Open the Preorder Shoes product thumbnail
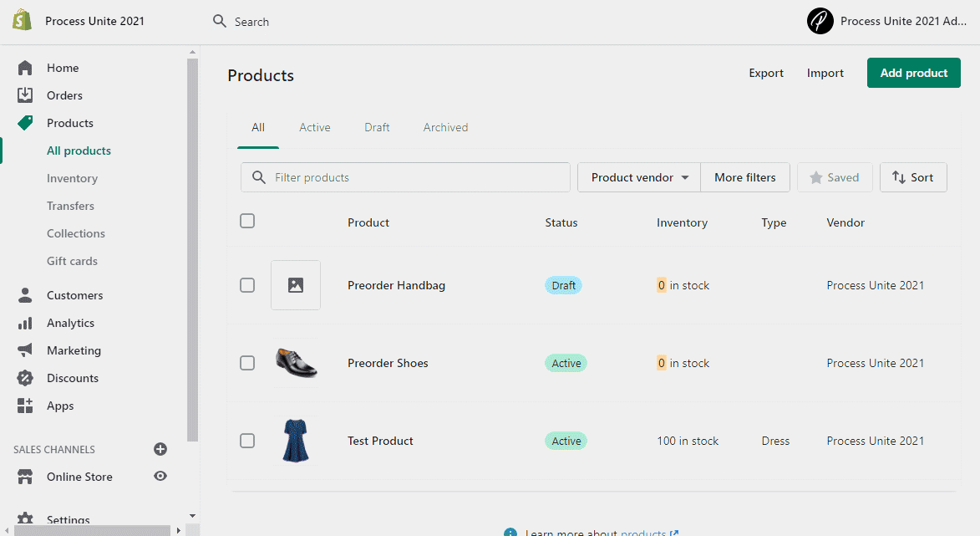Image resolution: width=980 pixels, height=536 pixels. (x=296, y=363)
